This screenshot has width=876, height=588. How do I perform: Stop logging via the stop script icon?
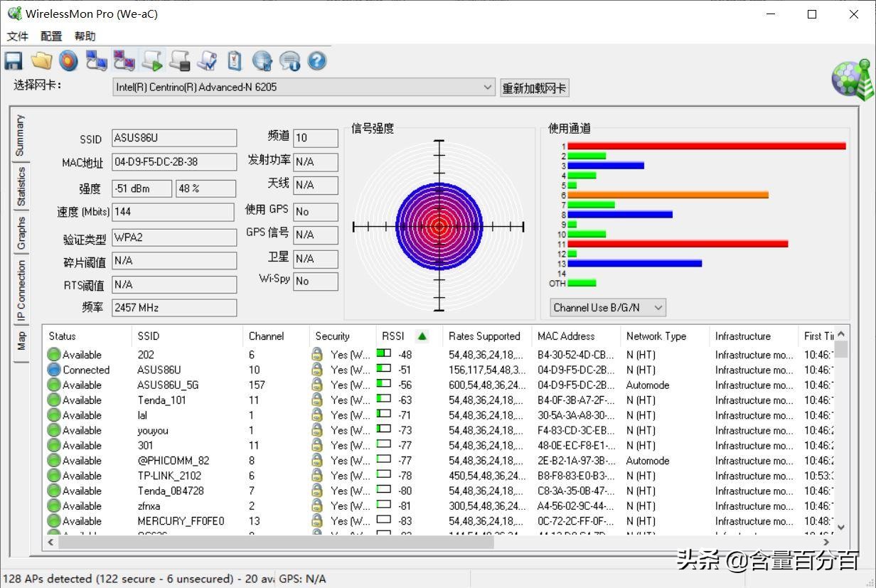click(x=179, y=60)
